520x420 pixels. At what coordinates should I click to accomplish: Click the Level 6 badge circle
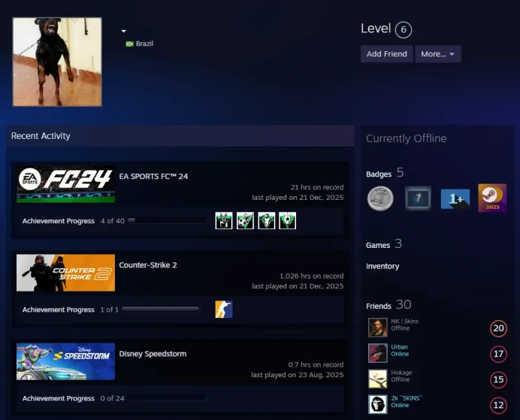pos(404,30)
